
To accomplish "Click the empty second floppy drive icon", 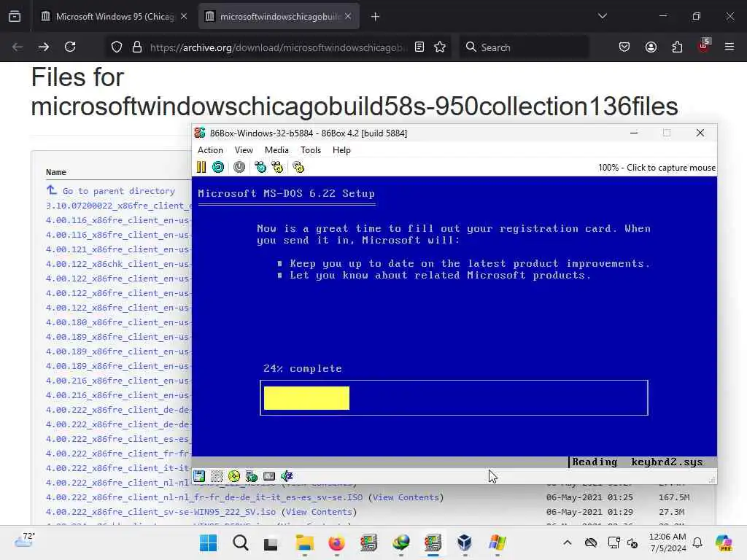I will tap(217, 475).
